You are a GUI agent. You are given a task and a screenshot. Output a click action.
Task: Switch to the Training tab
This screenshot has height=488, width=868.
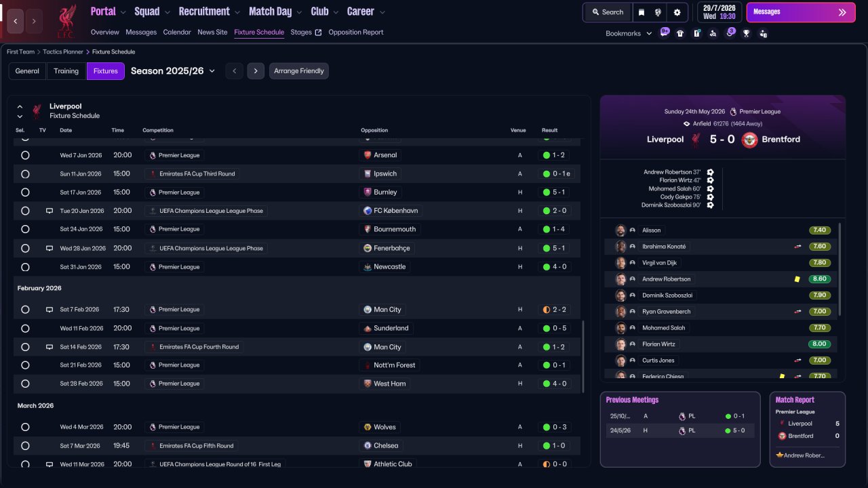tap(66, 71)
